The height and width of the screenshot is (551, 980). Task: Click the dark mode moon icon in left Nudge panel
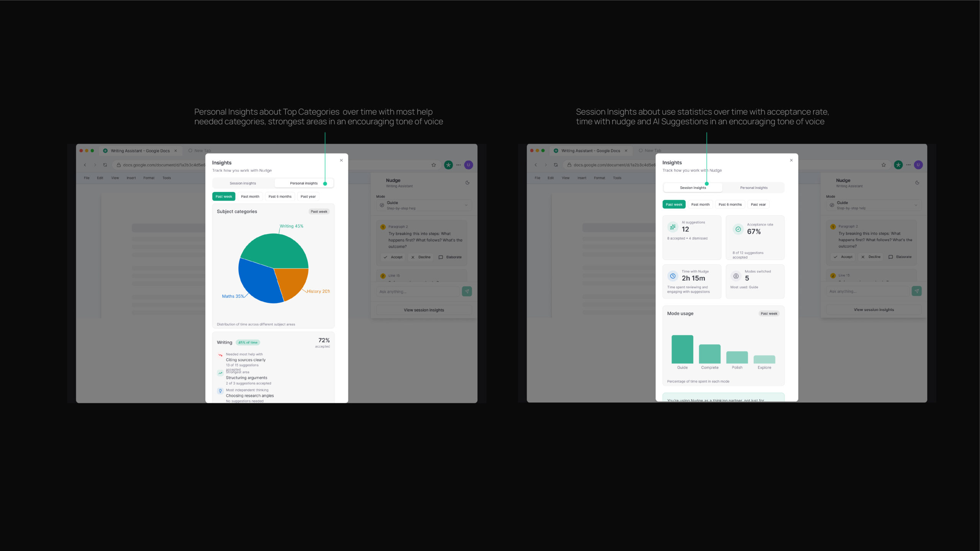(x=467, y=183)
